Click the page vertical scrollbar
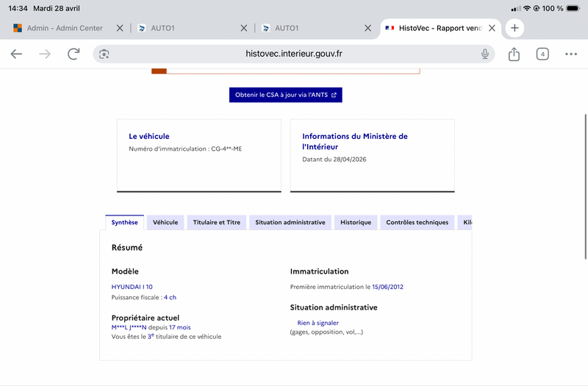Viewport: 588px width, 386px height. pyautogui.click(x=585, y=187)
